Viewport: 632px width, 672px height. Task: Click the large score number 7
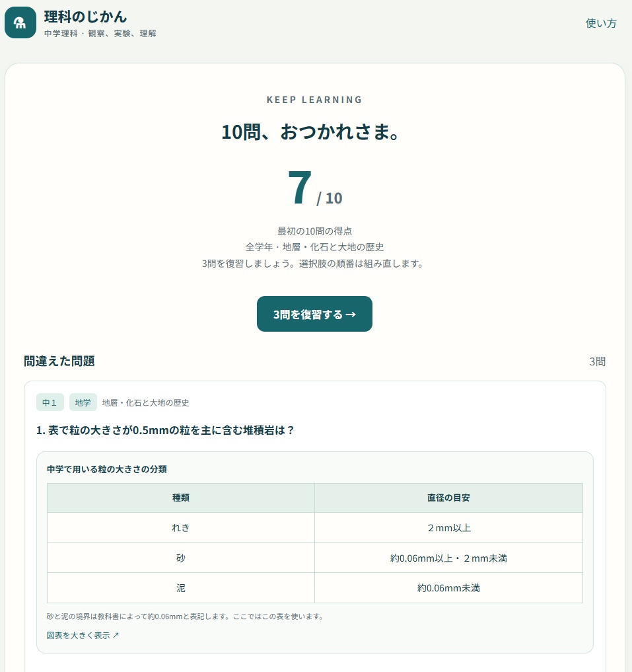tap(300, 188)
